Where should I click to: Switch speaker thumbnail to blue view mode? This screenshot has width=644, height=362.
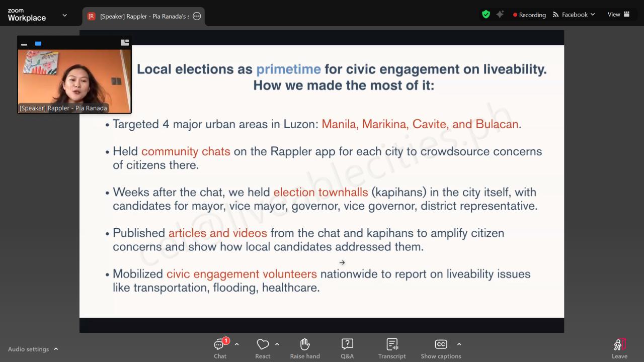[38, 44]
